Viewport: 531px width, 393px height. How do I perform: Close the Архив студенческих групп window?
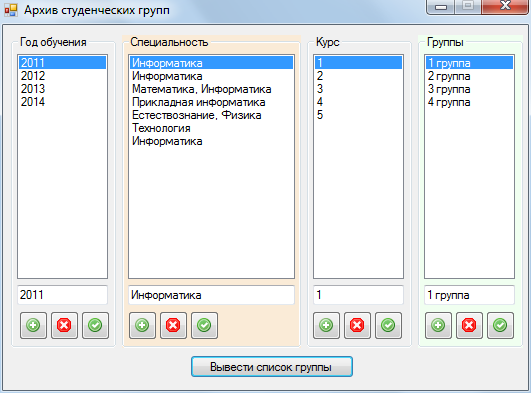pos(505,6)
